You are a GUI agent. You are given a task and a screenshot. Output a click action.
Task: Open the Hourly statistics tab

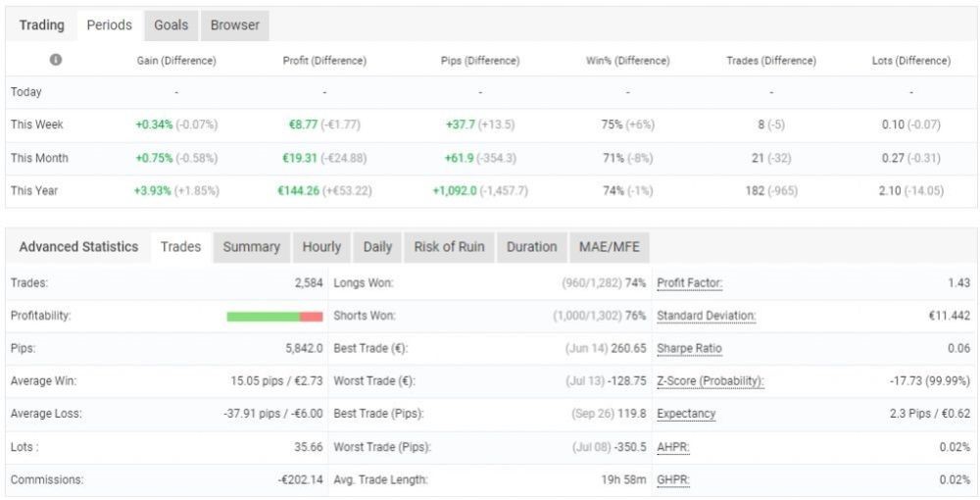(x=321, y=247)
